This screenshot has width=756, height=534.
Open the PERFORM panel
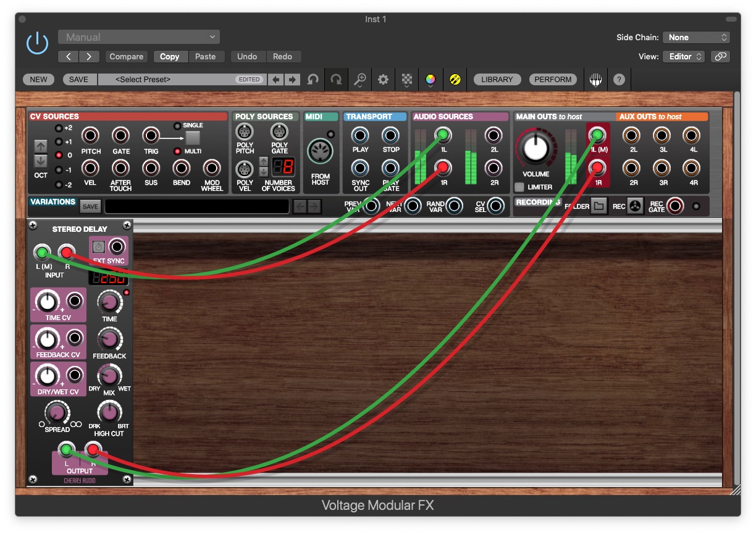coord(553,80)
